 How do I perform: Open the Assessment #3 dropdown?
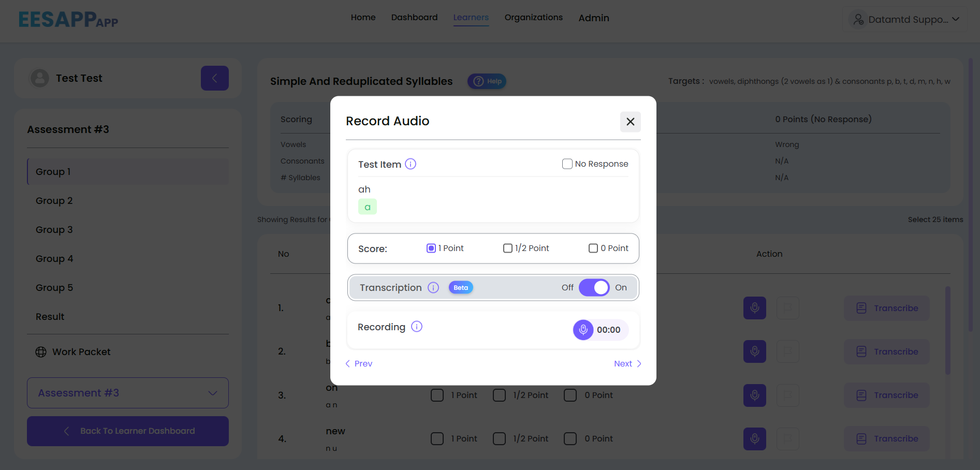127,393
